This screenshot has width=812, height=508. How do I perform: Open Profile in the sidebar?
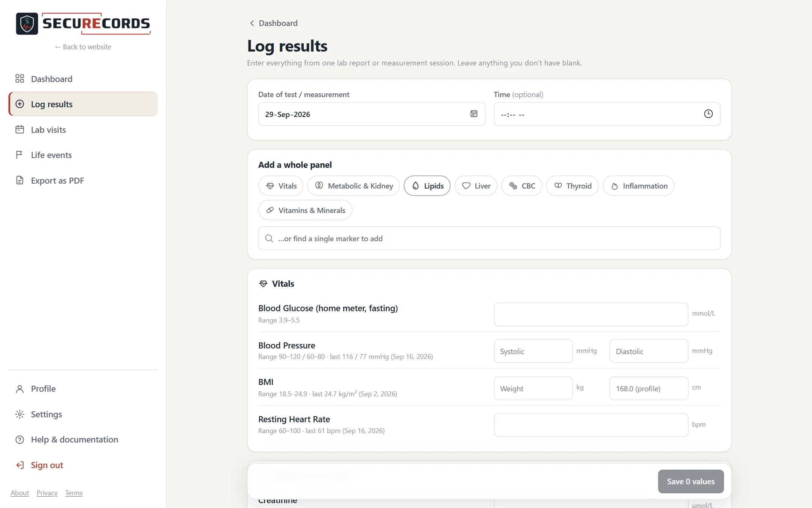(83, 389)
